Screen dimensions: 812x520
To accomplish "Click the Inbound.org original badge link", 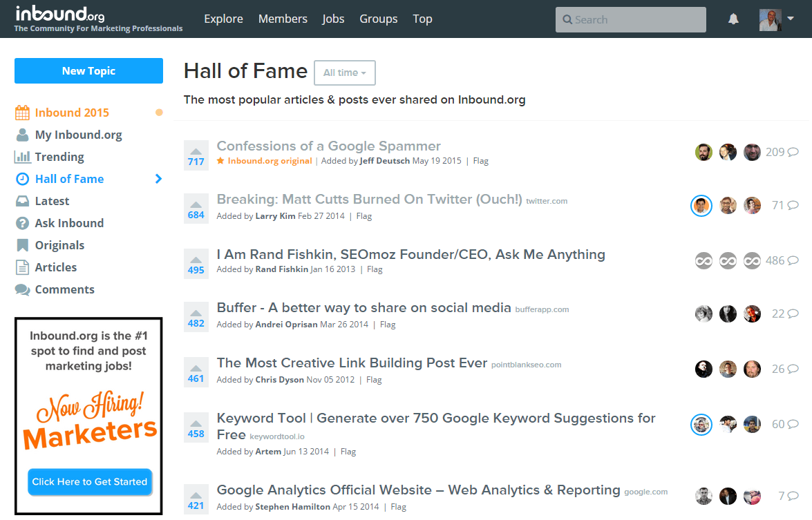I will [264, 161].
